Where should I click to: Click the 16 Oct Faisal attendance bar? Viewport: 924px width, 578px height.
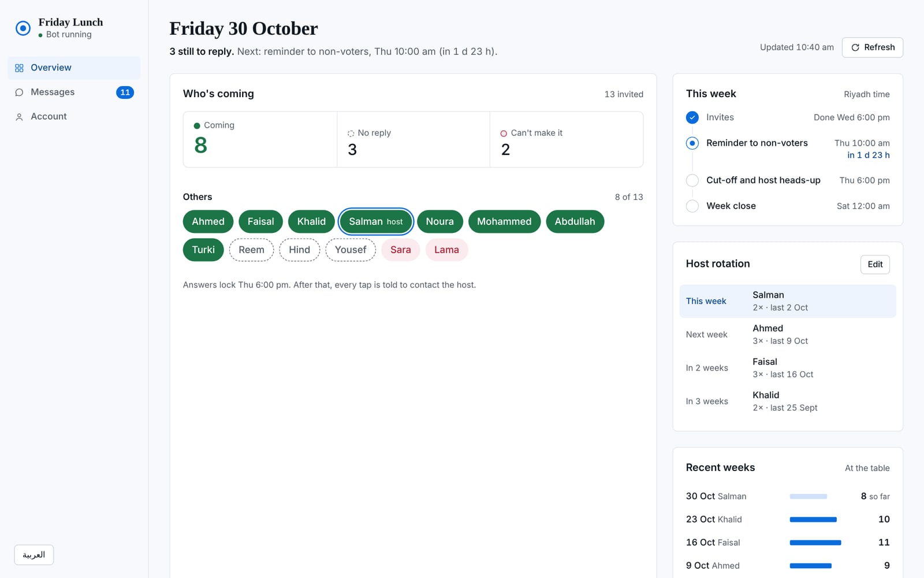pos(815,543)
